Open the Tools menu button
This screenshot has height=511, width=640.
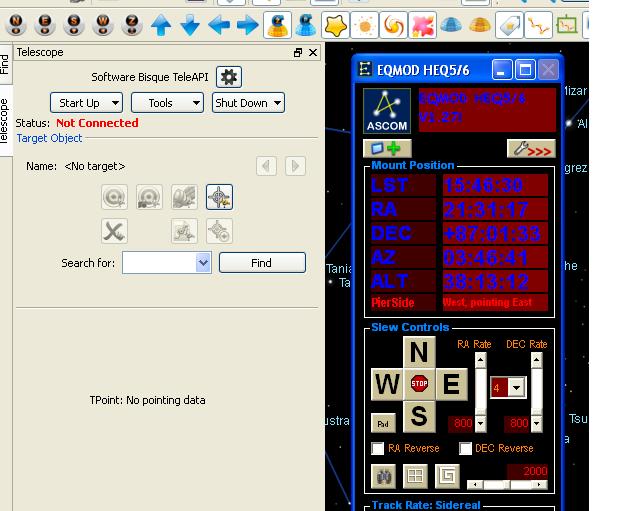[168, 103]
